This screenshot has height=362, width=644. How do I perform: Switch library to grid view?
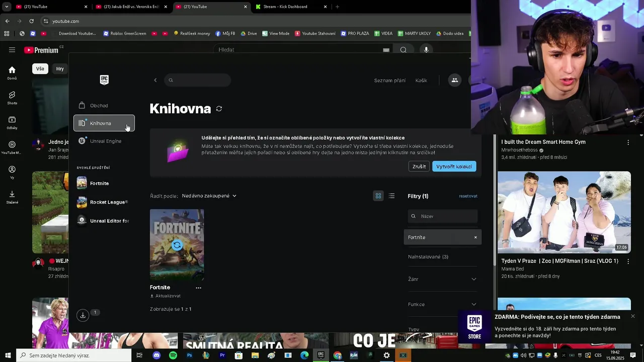(x=378, y=196)
